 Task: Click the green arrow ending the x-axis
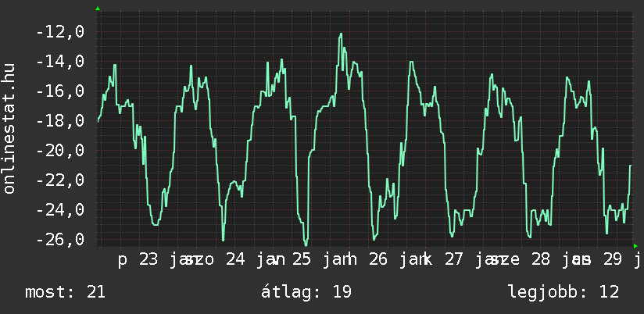(636, 247)
